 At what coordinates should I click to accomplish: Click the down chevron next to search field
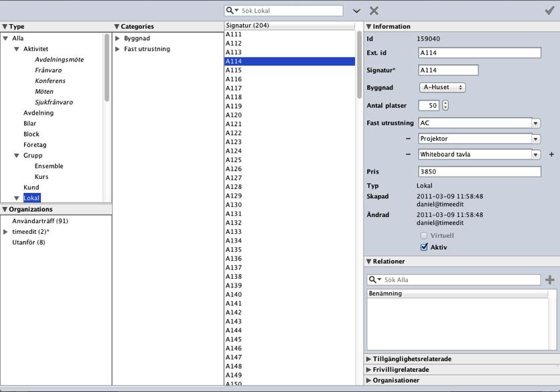tap(356, 11)
